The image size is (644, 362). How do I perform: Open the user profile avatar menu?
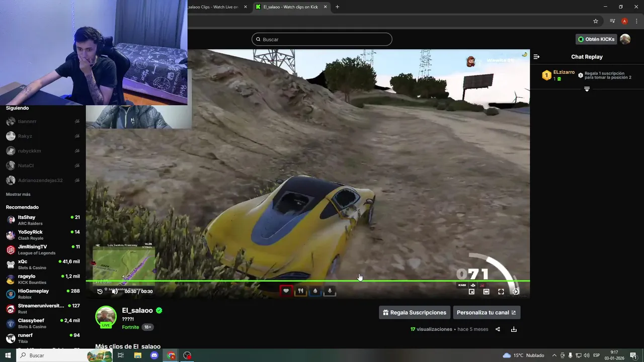coord(625,39)
